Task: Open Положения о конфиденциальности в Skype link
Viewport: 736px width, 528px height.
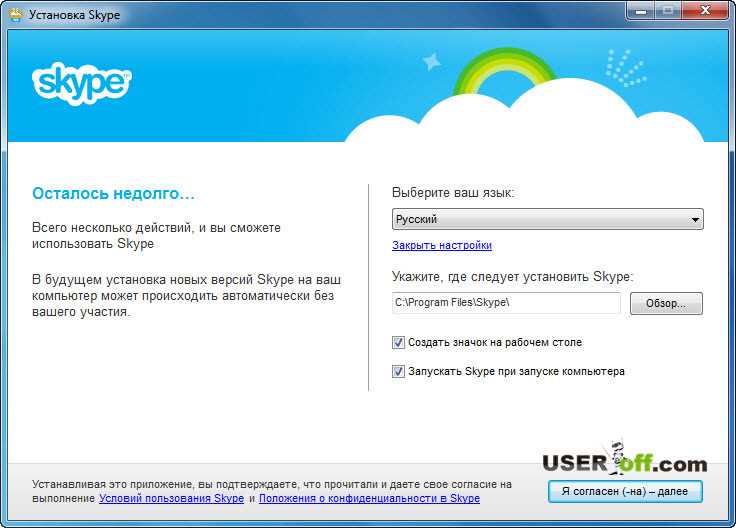Action: coord(369,498)
